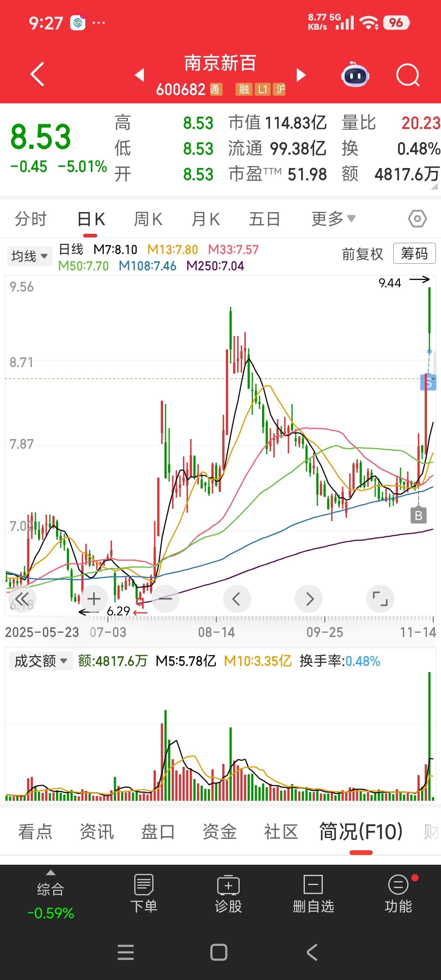
Task: Open 下单 order icon
Action: click(x=144, y=893)
